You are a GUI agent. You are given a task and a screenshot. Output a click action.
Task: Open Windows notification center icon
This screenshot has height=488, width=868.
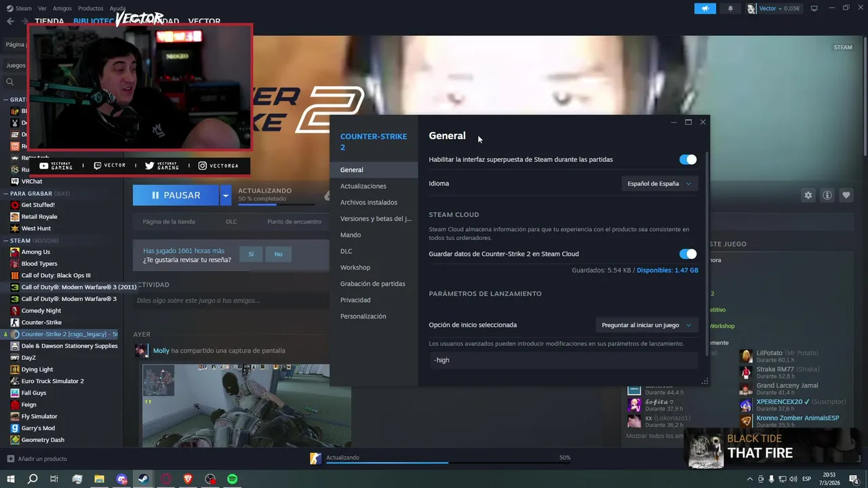(854, 479)
